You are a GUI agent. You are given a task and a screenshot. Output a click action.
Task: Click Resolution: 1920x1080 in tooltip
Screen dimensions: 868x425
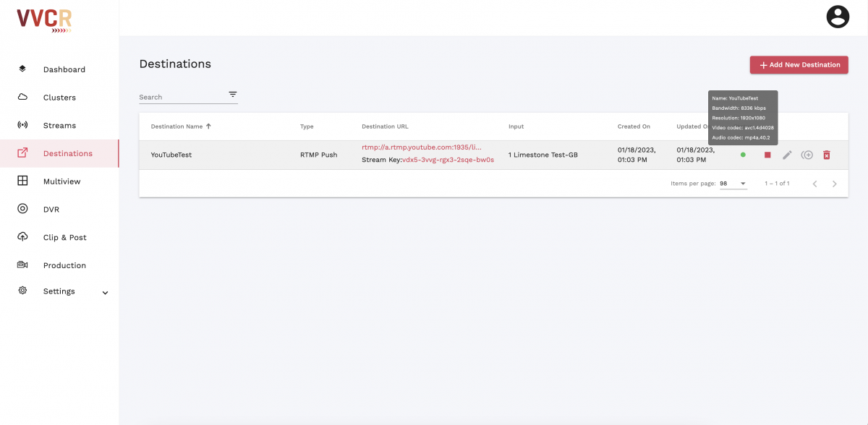click(739, 118)
